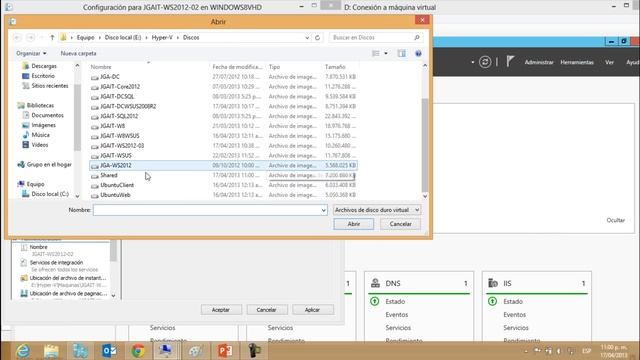The width and height of the screenshot is (640, 360).
Task: Click Cancelar in the Configuración window
Action: [x=266, y=310]
